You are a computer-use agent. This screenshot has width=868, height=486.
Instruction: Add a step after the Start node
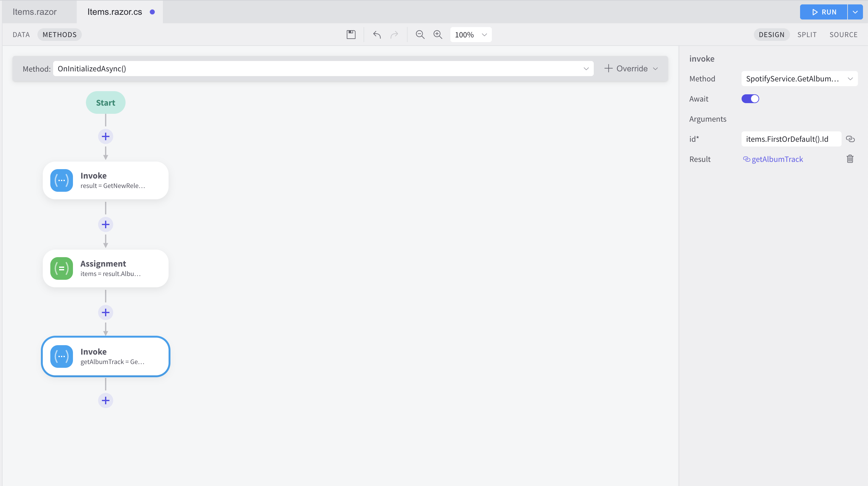coord(105,136)
